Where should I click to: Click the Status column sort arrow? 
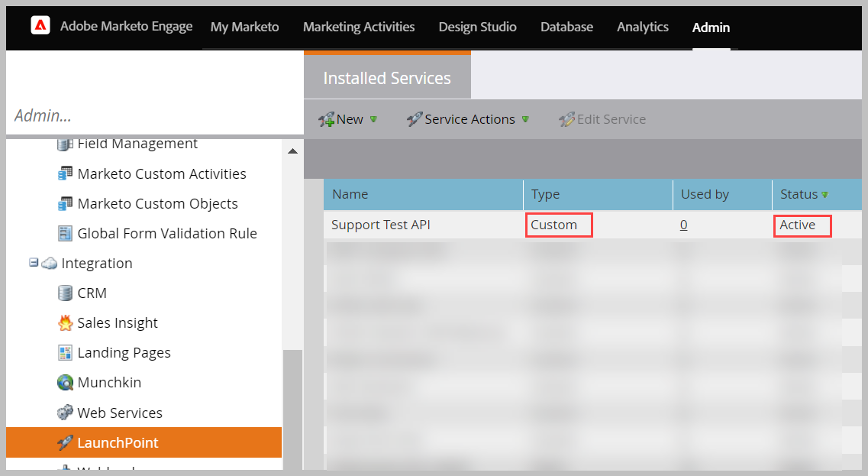point(824,195)
